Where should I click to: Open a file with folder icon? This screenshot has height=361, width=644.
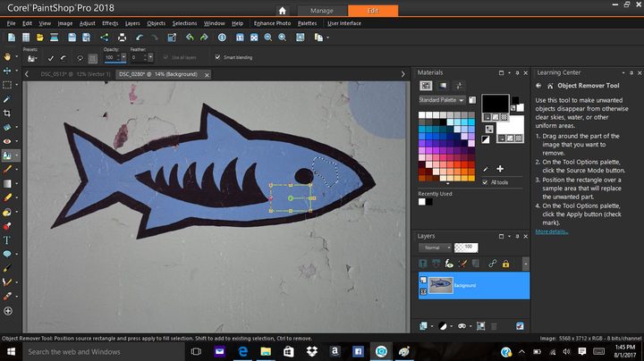pyautogui.click(x=40, y=38)
